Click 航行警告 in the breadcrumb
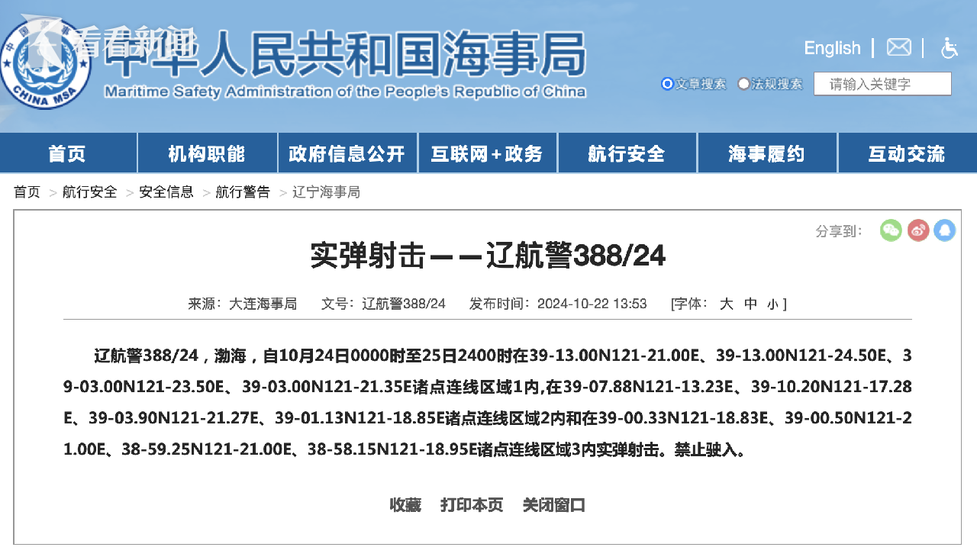This screenshot has height=560, width=977. (x=243, y=192)
